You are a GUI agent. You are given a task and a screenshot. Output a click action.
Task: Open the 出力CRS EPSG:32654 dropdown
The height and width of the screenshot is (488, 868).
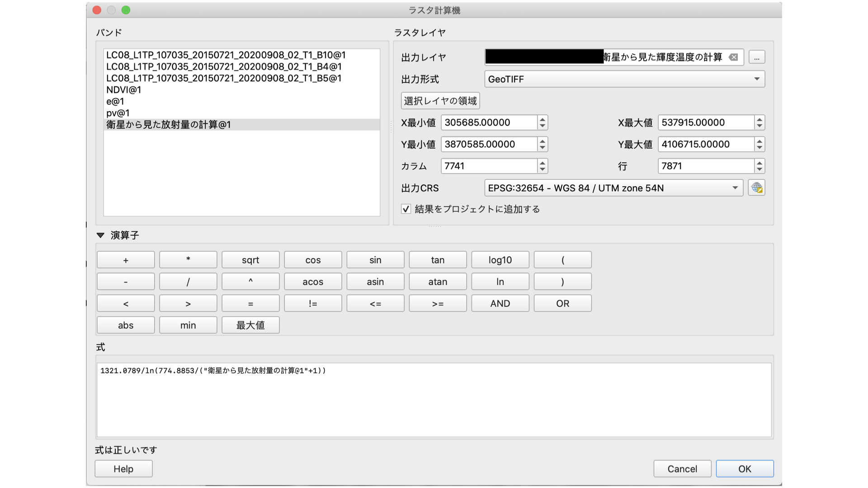coord(613,188)
